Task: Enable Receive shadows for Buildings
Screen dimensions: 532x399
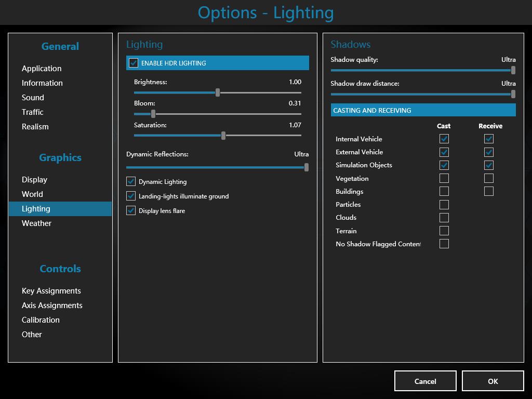Action: tap(488, 191)
